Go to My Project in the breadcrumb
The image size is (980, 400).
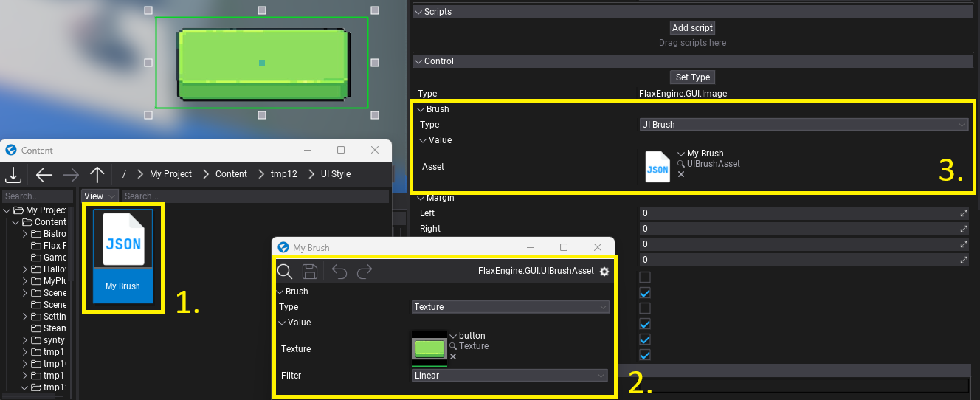170,174
